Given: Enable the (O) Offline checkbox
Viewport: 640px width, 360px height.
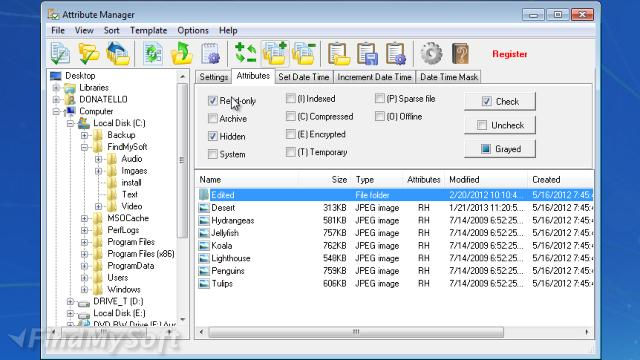Looking at the screenshot, I should click(380, 116).
